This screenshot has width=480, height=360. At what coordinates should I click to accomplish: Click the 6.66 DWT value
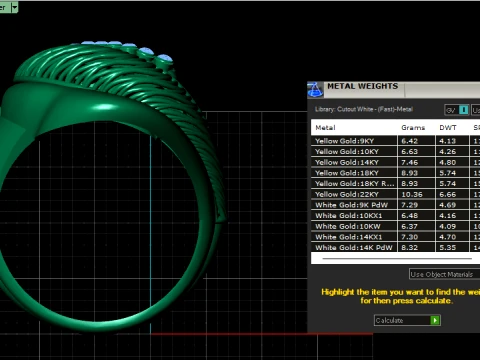coord(447,194)
